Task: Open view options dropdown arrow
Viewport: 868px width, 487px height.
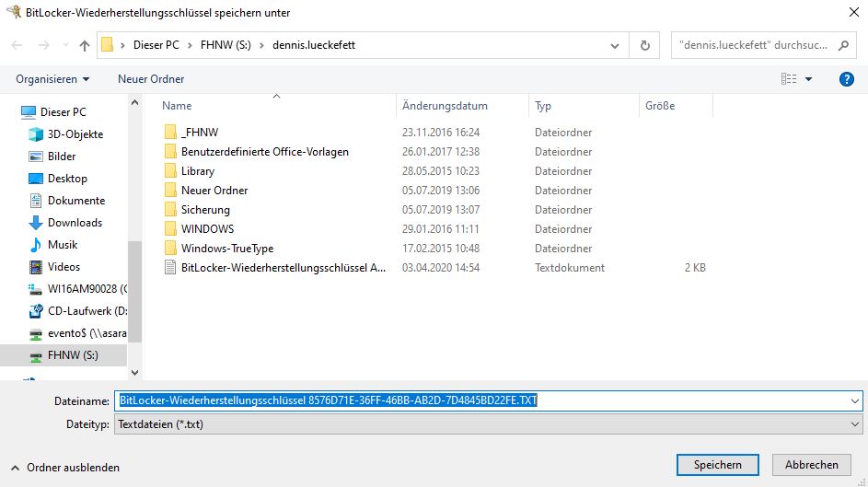Action: tap(809, 79)
